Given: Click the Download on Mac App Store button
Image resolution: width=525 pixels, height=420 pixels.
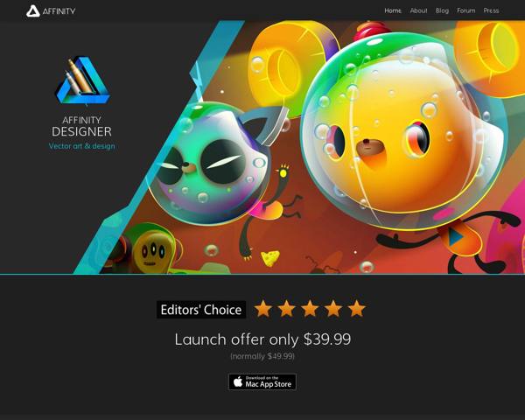Looking at the screenshot, I should click(x=262, y=381).
